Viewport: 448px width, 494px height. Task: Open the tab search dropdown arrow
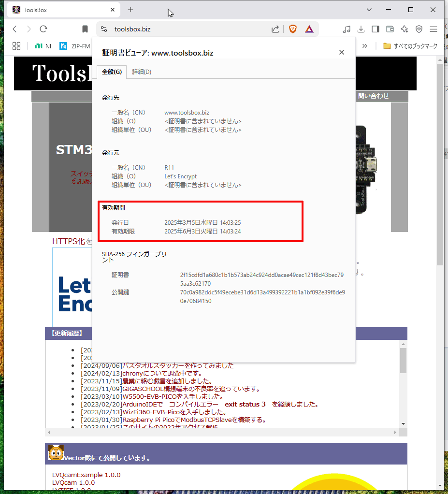pyautogui.click(x=369, y=10)
